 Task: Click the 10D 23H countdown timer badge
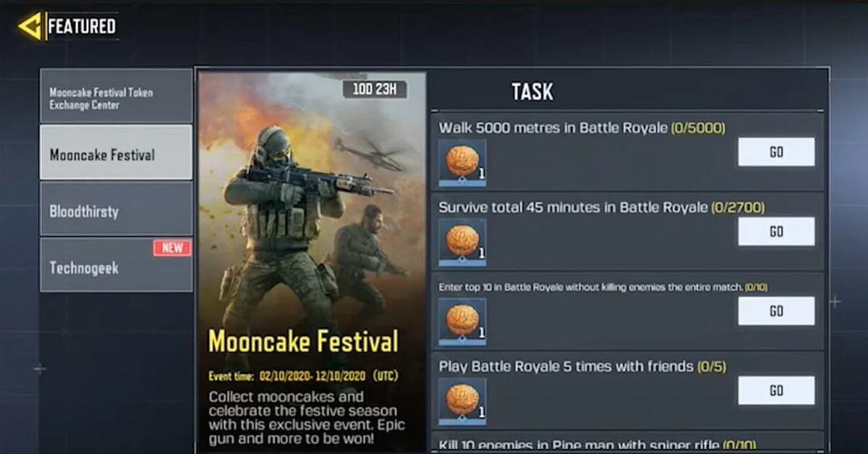tap(375, 90)
